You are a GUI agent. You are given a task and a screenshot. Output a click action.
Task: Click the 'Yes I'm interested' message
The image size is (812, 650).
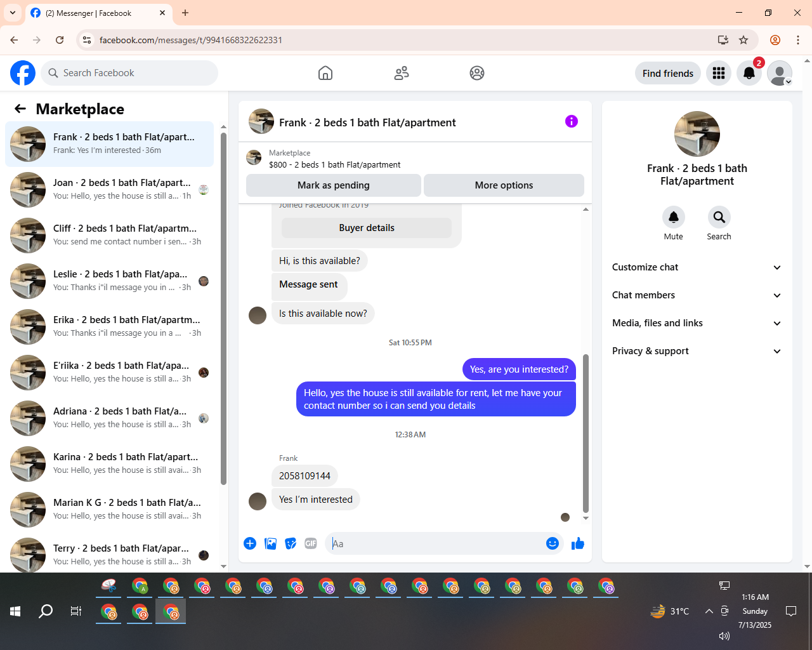[x=316, y=500]
